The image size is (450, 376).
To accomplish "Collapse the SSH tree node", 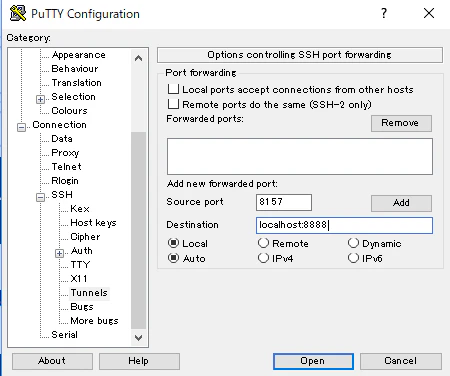I will pyautogui.click(x=40, y=197).
